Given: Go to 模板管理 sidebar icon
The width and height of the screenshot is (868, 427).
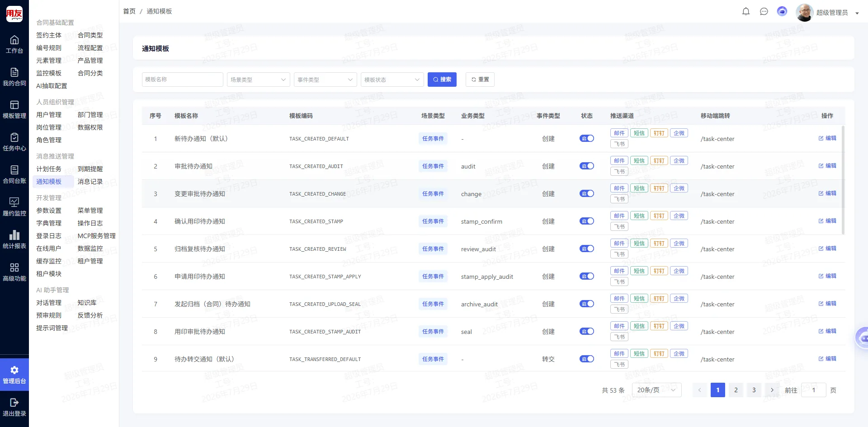Looking at the screenshot, I should (14, 109).
